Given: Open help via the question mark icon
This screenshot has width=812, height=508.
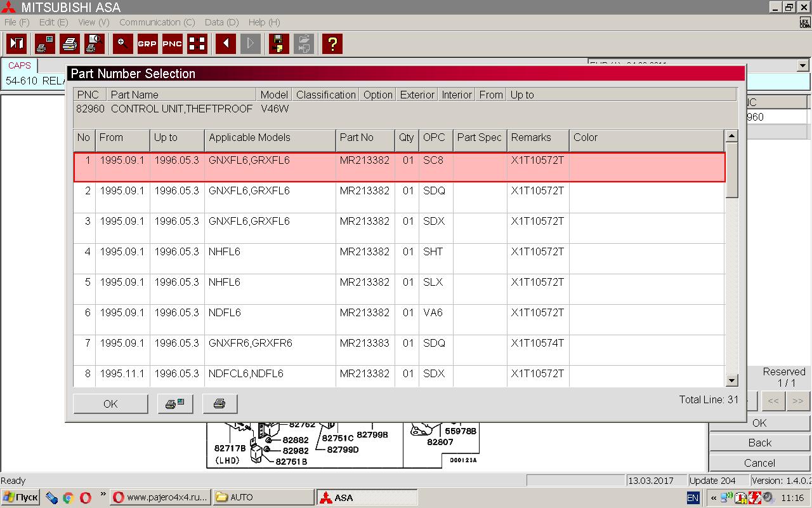Looking at the screenshot, I should pos(332,44).
